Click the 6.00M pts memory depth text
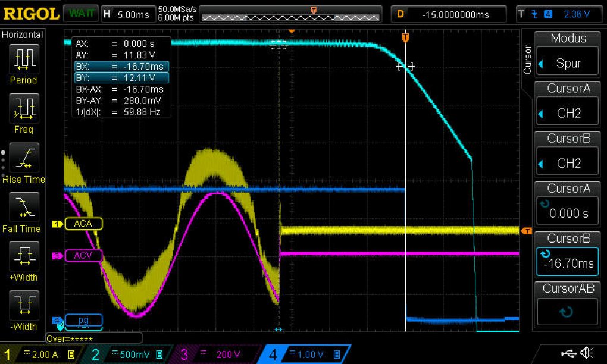Image resolution: width=607 pixels, height=364 pixels. [176, 18]
